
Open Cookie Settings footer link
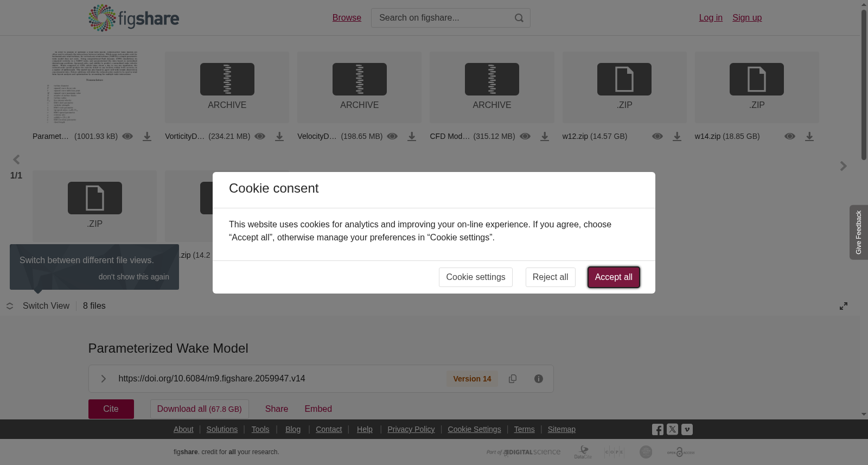coord(475,429)
